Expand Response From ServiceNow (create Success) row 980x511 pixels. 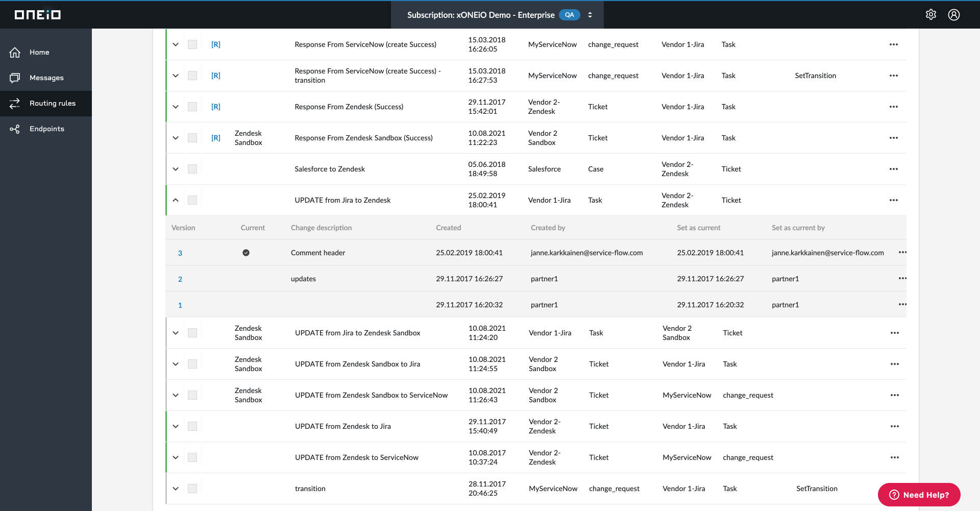176,44
